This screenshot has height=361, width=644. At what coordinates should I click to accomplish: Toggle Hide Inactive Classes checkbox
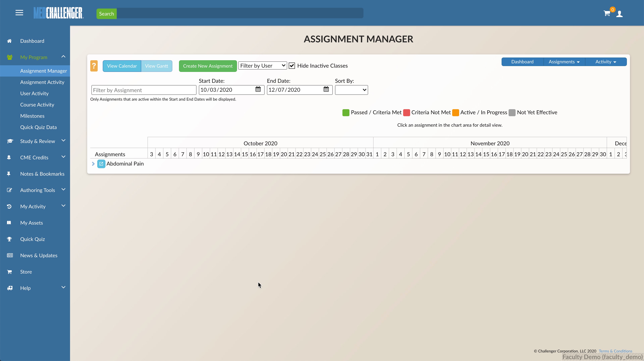(292, 66)
